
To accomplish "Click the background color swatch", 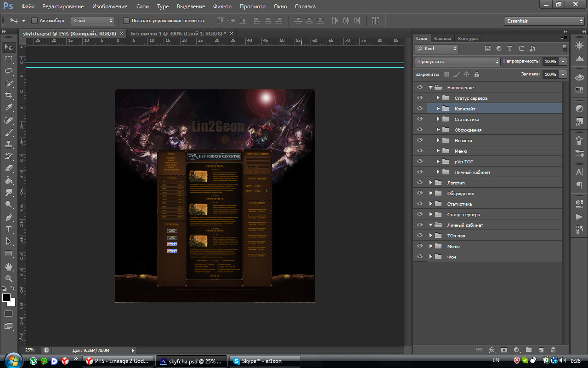I will pyautogui.click(x=13, y=303).
